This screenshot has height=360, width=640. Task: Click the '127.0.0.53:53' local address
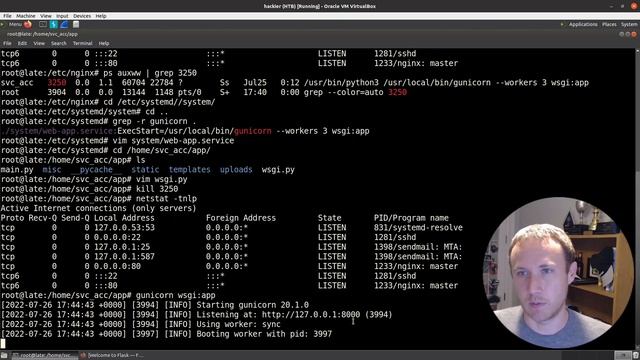coord(124,228)
